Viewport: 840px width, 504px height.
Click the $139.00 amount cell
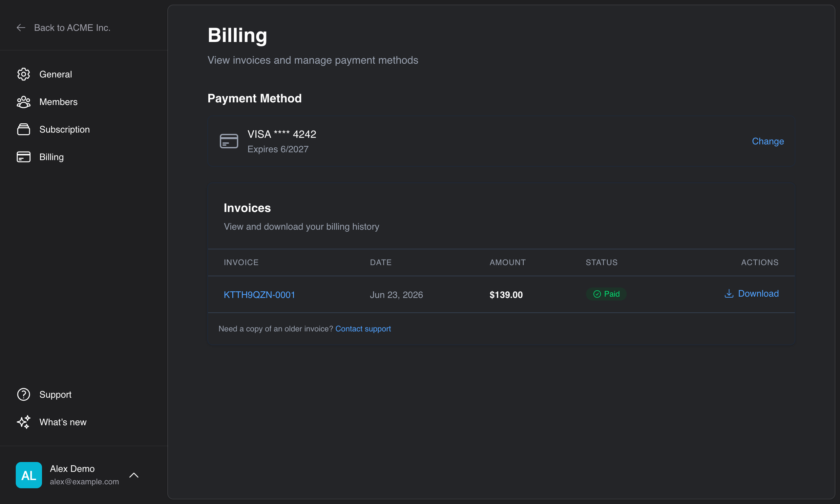(506, 294)
